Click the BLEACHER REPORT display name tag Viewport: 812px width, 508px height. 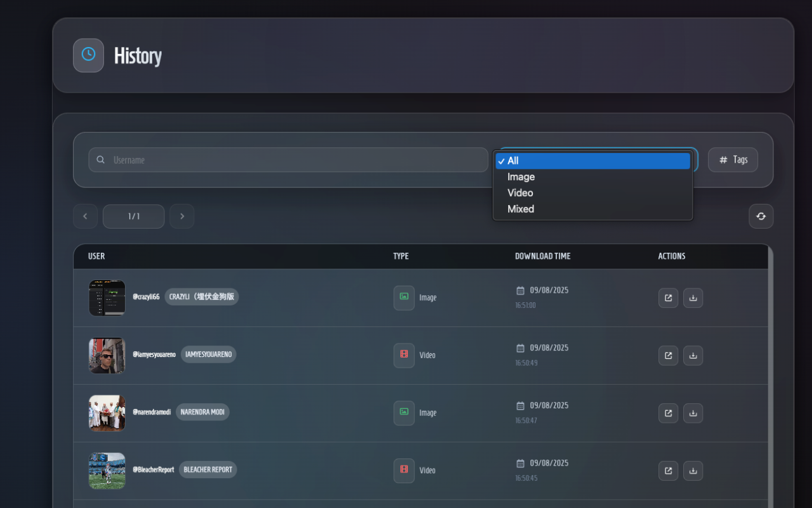click(x=208, y=470)
